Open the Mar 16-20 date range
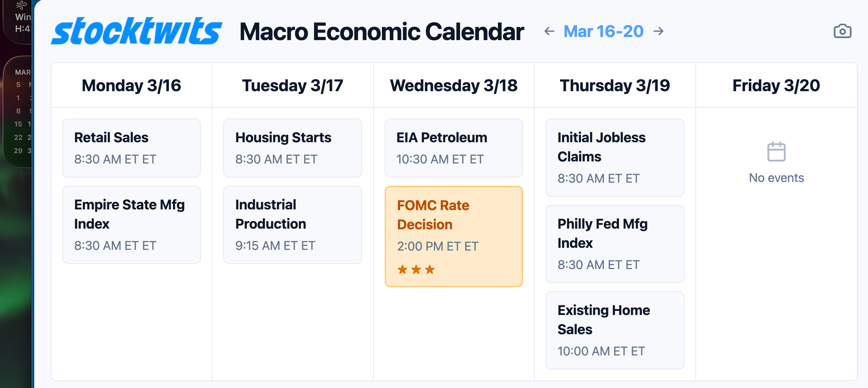 (604, 31)
